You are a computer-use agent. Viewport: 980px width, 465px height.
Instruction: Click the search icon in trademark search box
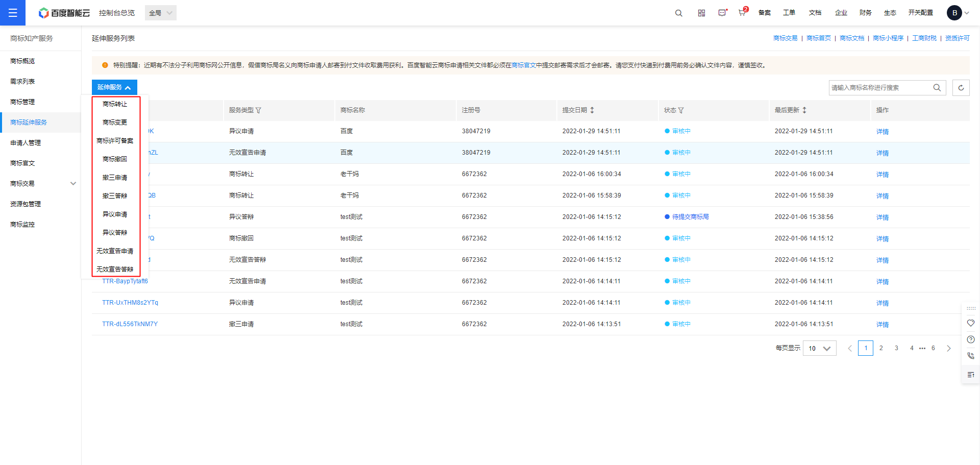pos(937,88)
